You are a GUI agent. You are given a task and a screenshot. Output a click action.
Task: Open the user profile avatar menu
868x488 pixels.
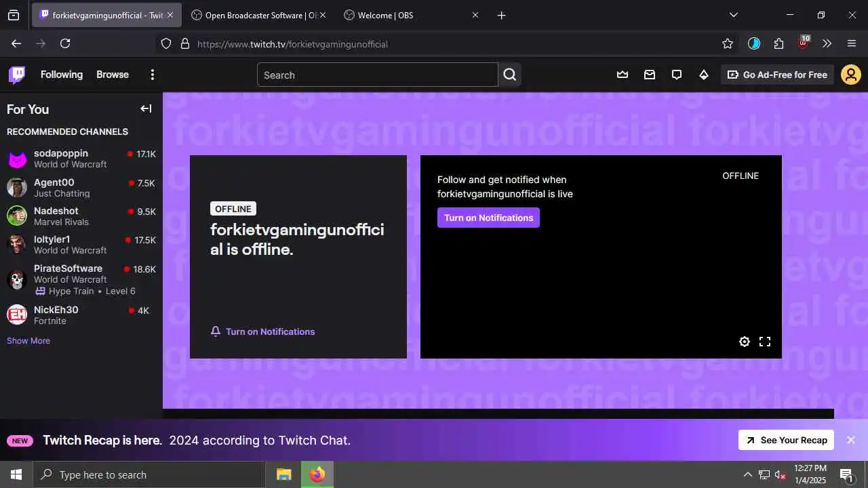[851, 75]
